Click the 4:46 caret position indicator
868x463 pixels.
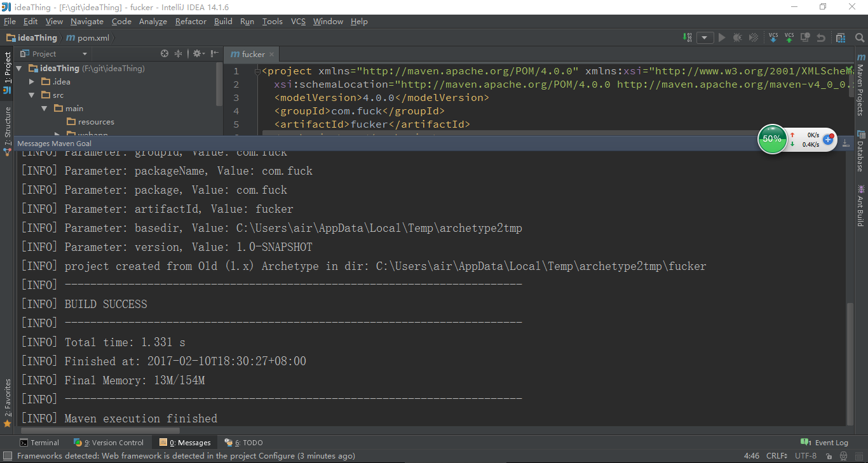[752, 456]
